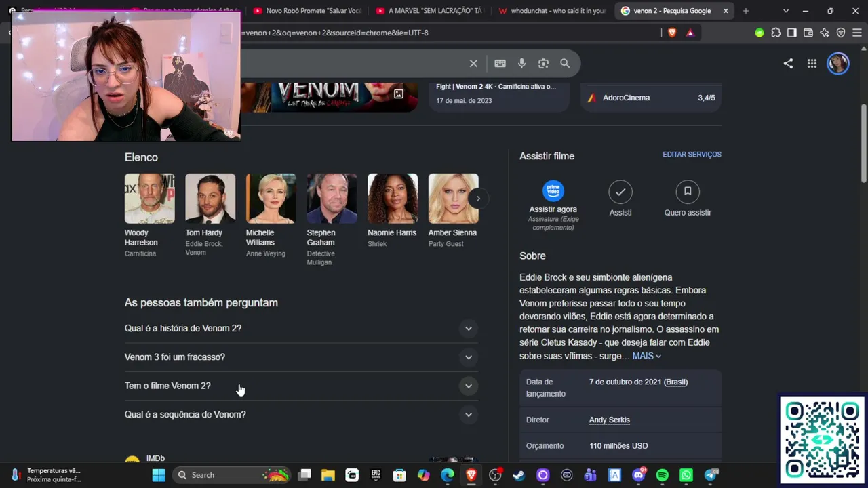Open Stephen Graham cast card
The height and width of the screenshot is (488, 868).
click(332, 220)
